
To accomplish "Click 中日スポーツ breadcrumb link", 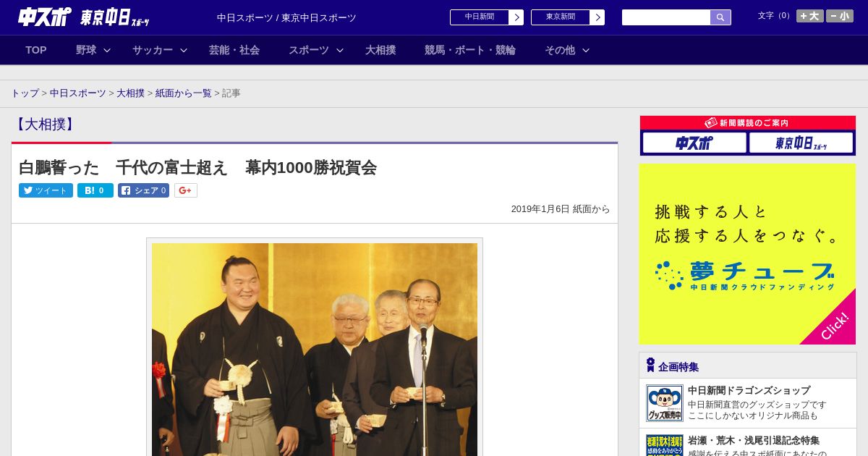I will (78, 93).
